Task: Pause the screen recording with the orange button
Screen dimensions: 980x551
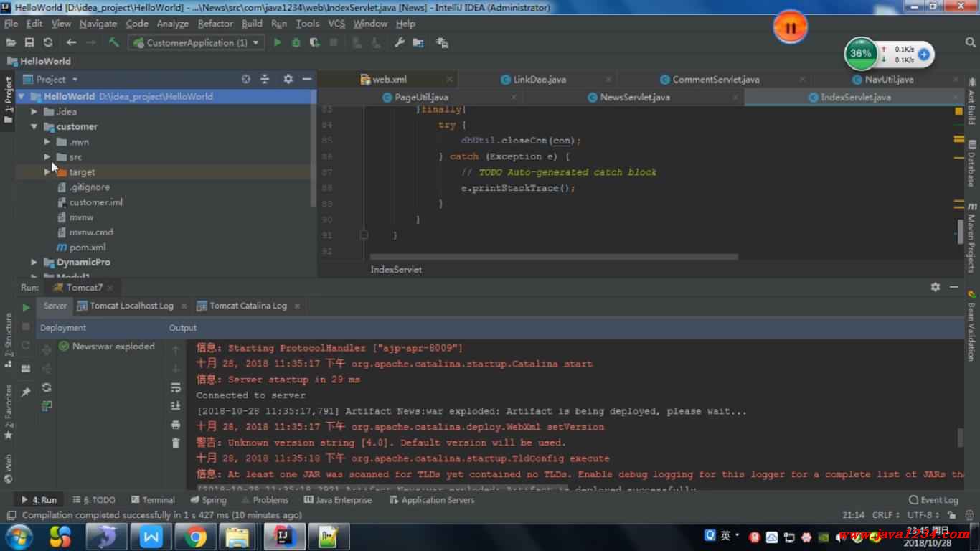Action: coord(790,28)
